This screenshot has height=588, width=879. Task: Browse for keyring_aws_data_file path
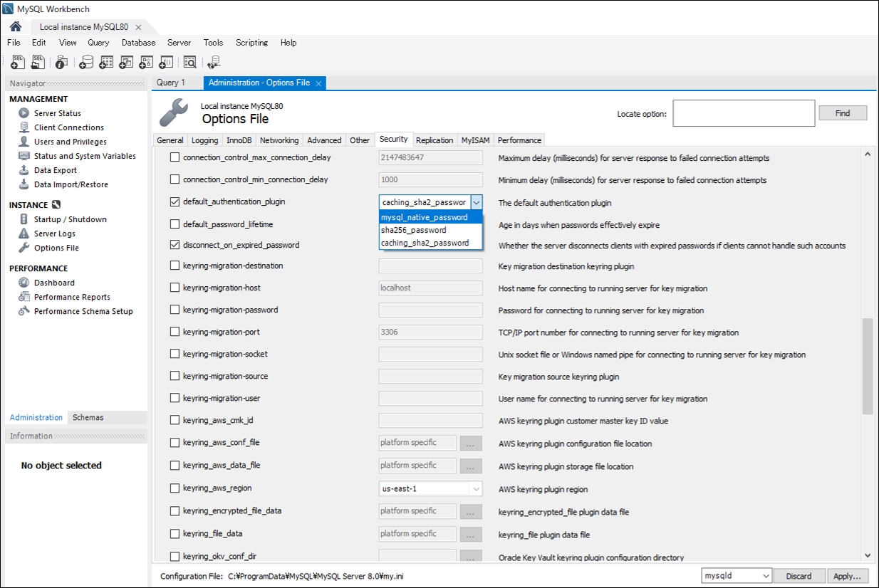tap(471, 466)
